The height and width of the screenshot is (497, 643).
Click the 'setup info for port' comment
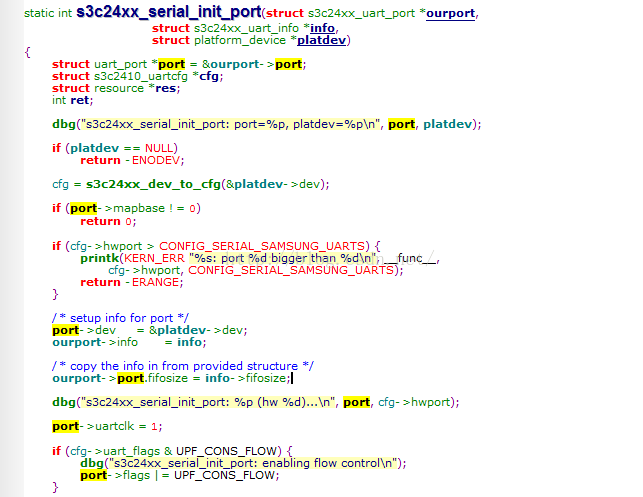tap(120, 318)
